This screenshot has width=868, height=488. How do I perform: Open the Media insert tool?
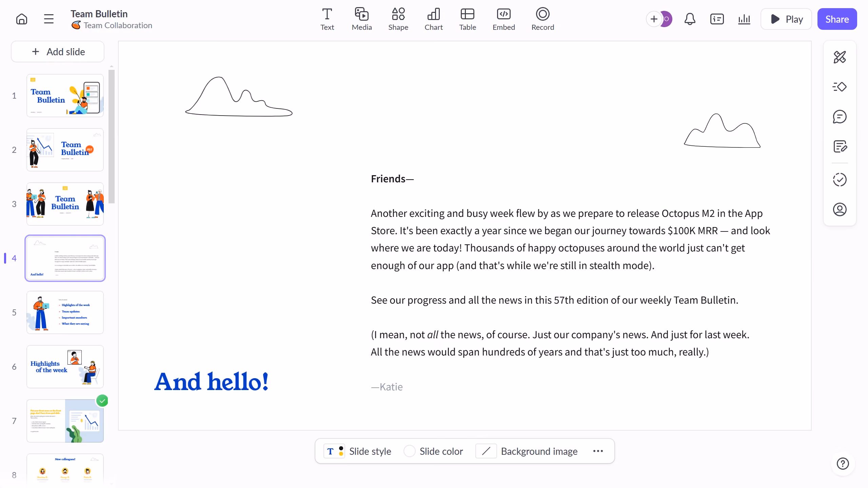362,19
